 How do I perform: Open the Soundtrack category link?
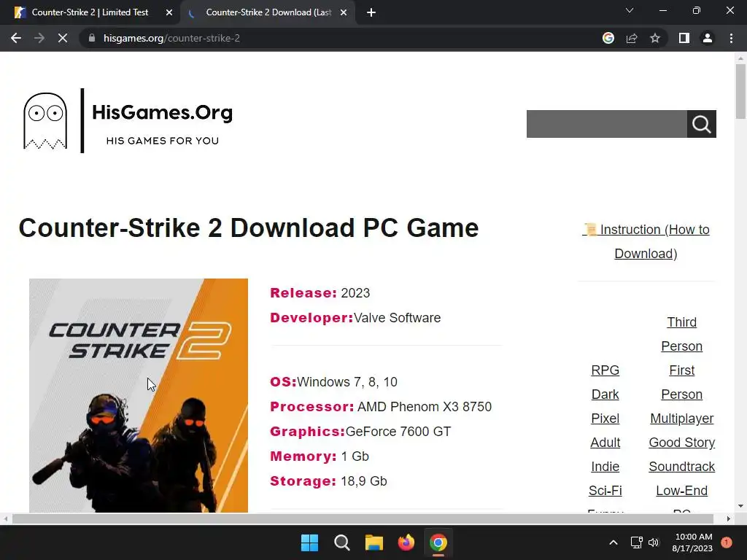pos(682,467)
